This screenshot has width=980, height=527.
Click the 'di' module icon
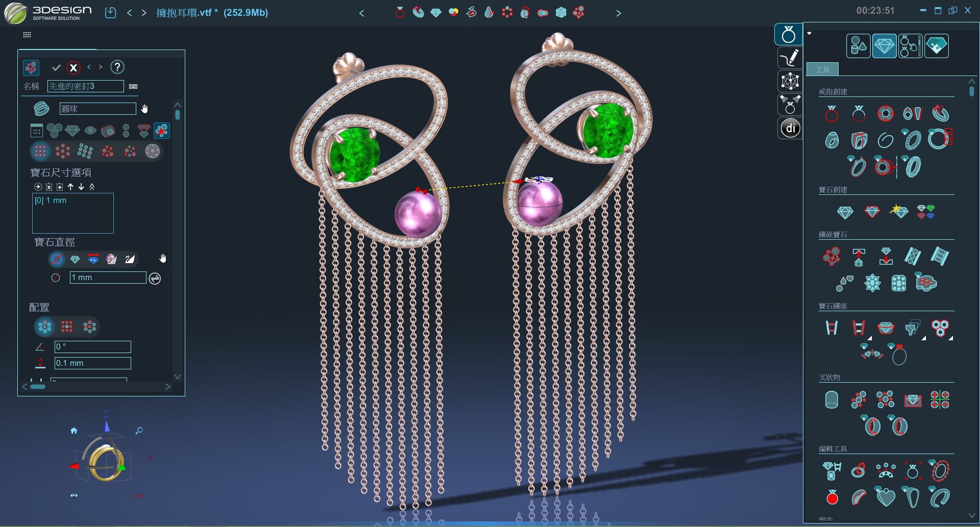[790, 128]
